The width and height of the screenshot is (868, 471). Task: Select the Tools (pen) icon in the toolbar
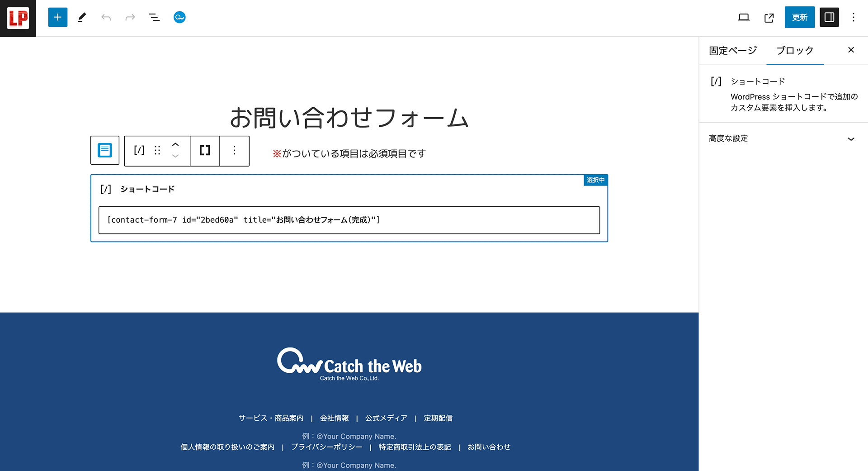click(82, 17)
